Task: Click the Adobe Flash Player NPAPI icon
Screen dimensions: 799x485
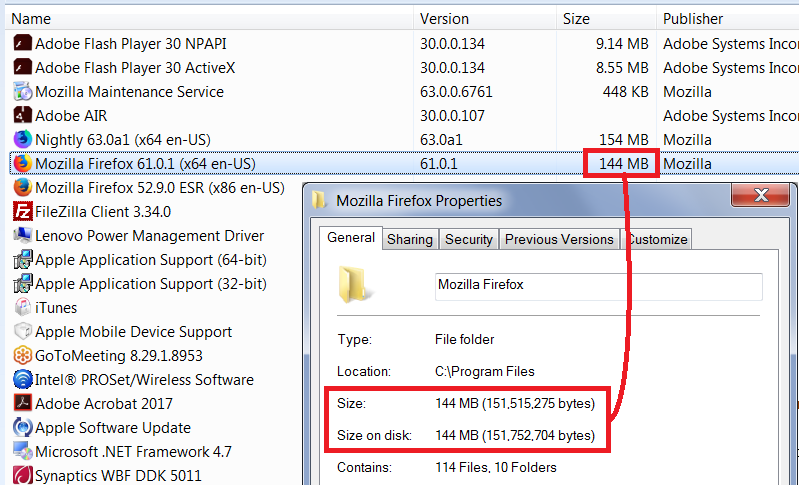Action: [22, 43]
